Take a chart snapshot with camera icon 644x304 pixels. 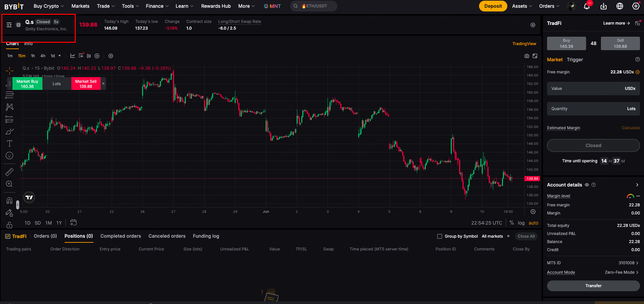click(527, 56)
